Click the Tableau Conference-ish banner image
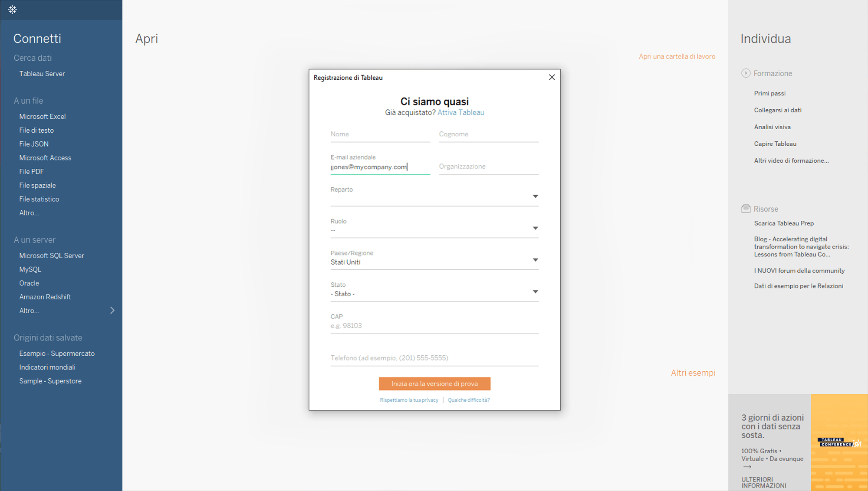This screenshot has width=868, height=491. pos(839,442)
